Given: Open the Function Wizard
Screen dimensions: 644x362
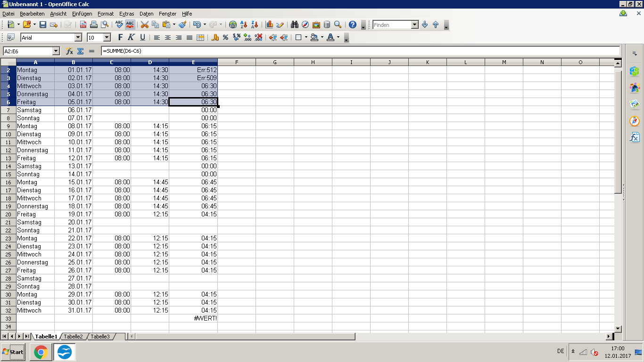Looking at the screenshot, I should (x=70, y=51).
